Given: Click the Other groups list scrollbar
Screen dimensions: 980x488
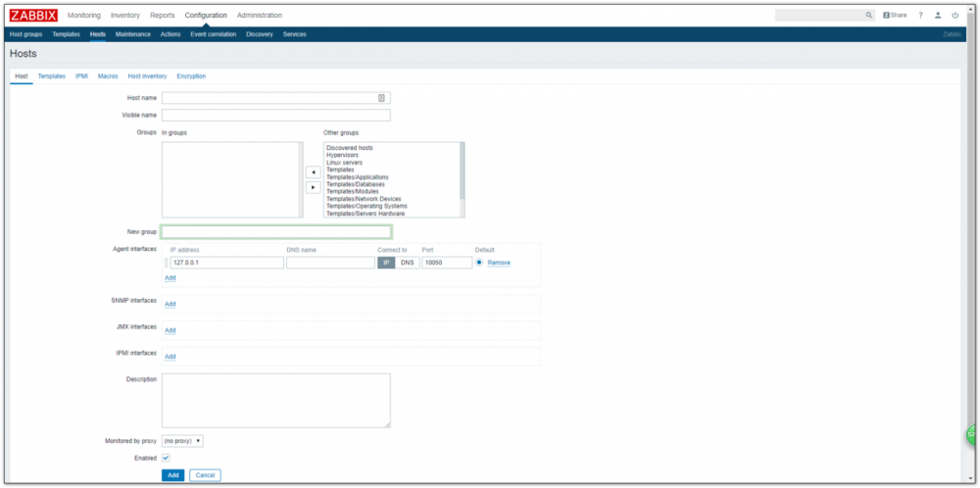Looking at the screenshot, I should click(x=463, y=180).
